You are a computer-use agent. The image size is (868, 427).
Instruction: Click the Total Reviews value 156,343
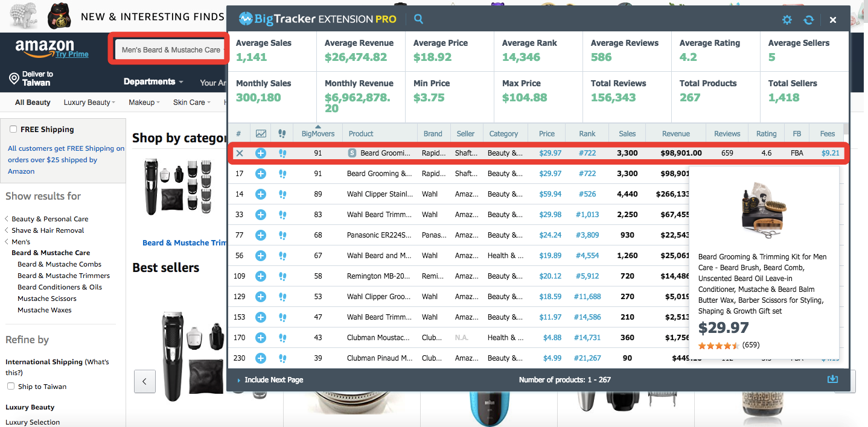[x=614, y=98]
